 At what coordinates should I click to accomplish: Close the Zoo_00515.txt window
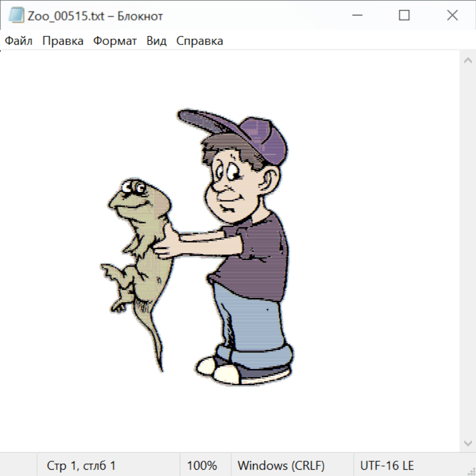452,16
